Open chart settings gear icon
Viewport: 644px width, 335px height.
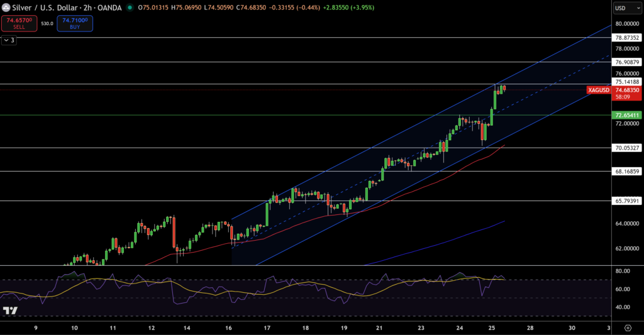point(628,328)
